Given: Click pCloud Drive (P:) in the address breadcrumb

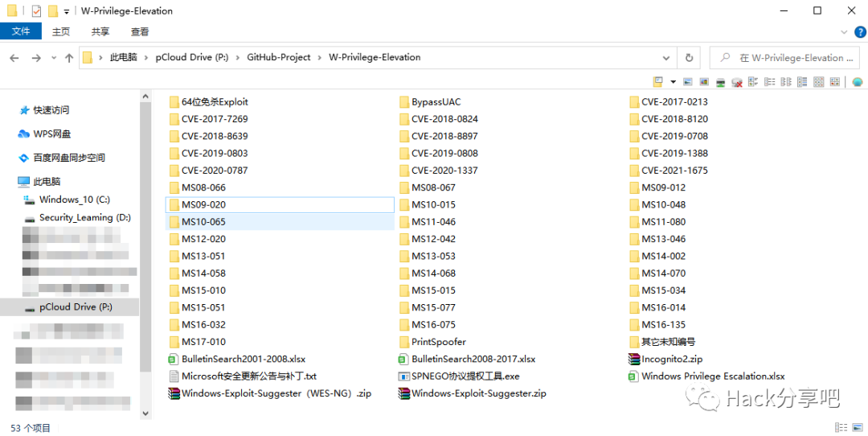Looking at the screenshot, I should [191, 58].
